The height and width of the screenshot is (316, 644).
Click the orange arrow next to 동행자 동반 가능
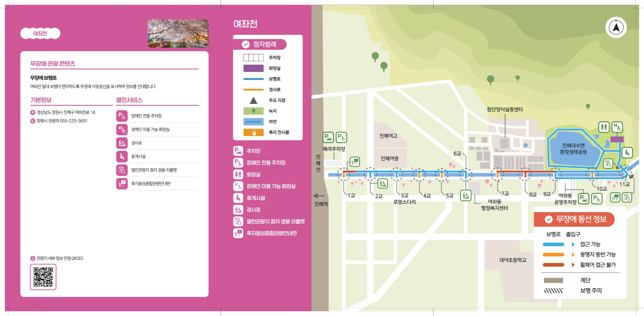[573, 255]
